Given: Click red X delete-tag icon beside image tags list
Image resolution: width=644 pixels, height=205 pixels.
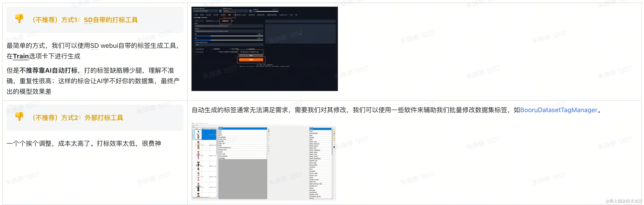Looking at the screenshot, I should pos(269,131).
